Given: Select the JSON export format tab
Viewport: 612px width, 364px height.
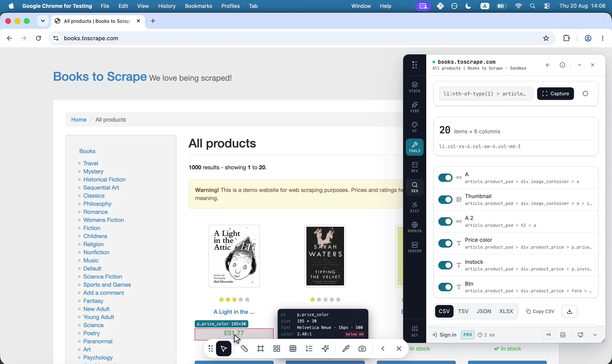Looking at the screenshot, I should 484,311.
